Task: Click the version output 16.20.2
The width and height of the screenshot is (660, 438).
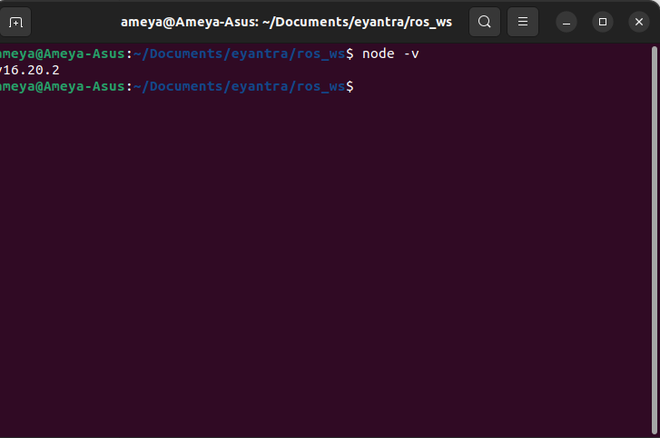Action: click(29, 70)
